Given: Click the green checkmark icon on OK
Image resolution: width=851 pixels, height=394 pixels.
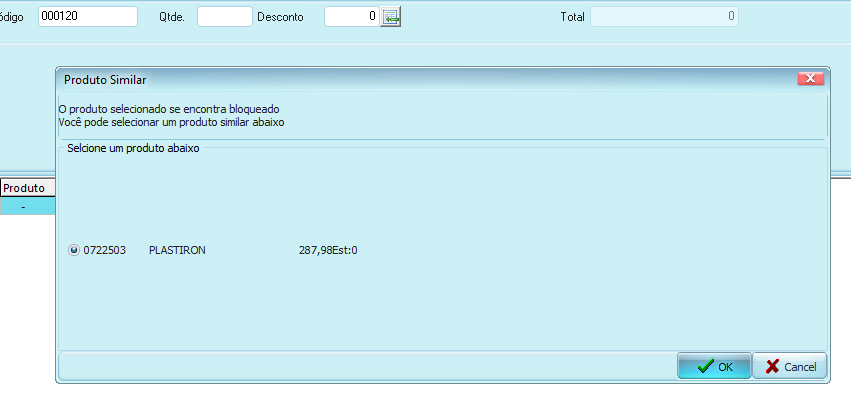Looking at the screenshot, I should click(705, 366).
